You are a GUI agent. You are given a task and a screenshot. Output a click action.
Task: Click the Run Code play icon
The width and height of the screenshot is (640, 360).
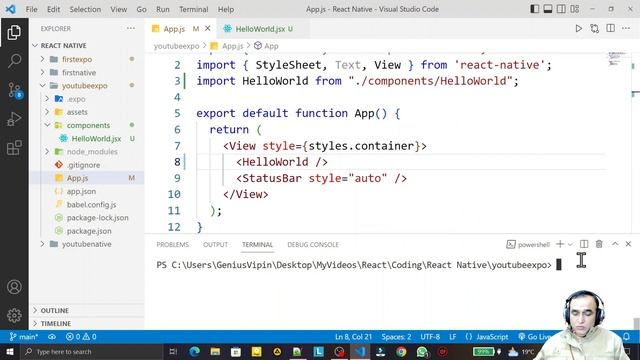click(578, 29)
